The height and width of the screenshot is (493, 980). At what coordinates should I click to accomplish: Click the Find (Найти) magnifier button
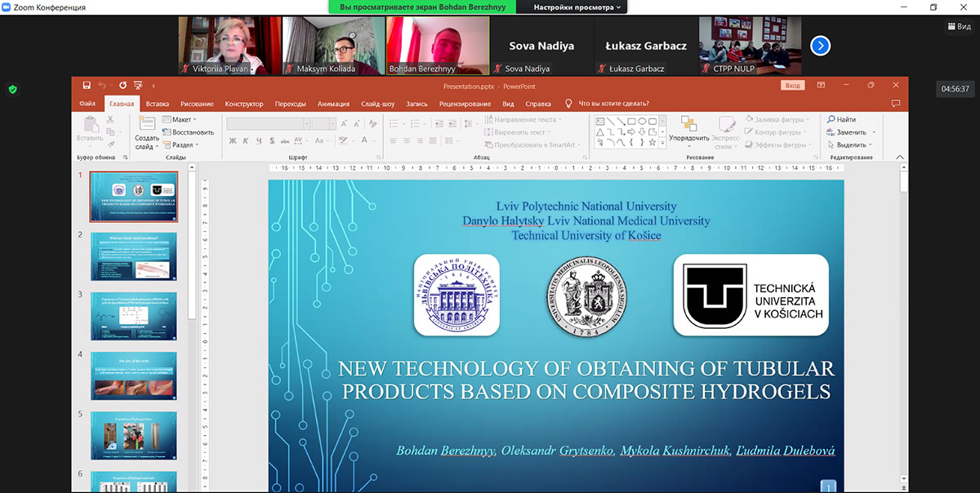842,120
